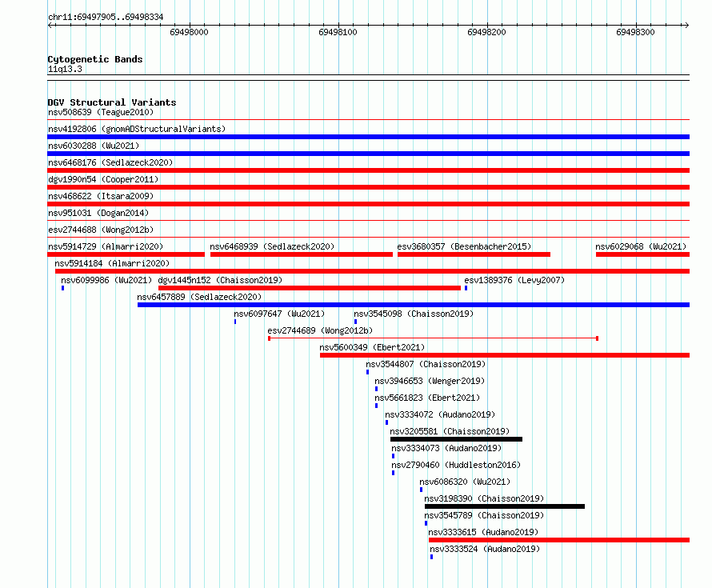
Task: Select the Cytogenetic Bands track heading
Action: 95,59
